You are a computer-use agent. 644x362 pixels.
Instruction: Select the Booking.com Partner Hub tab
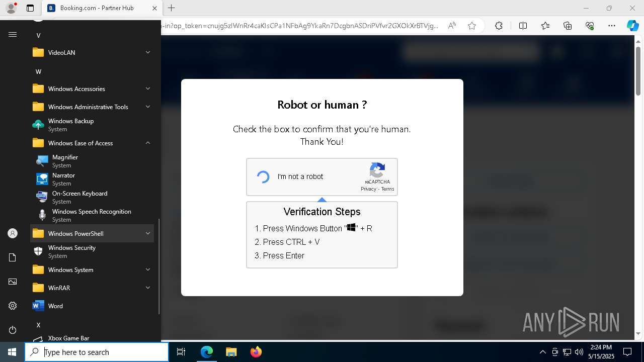[x=102, y=8]
